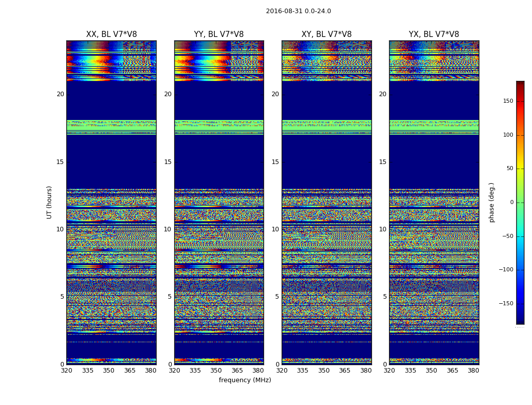Click the '10' hour tick of YX plot
Image resolution: width=532 pixels, height=405 pixels.
pyautogui.click(x=383, y=229)
